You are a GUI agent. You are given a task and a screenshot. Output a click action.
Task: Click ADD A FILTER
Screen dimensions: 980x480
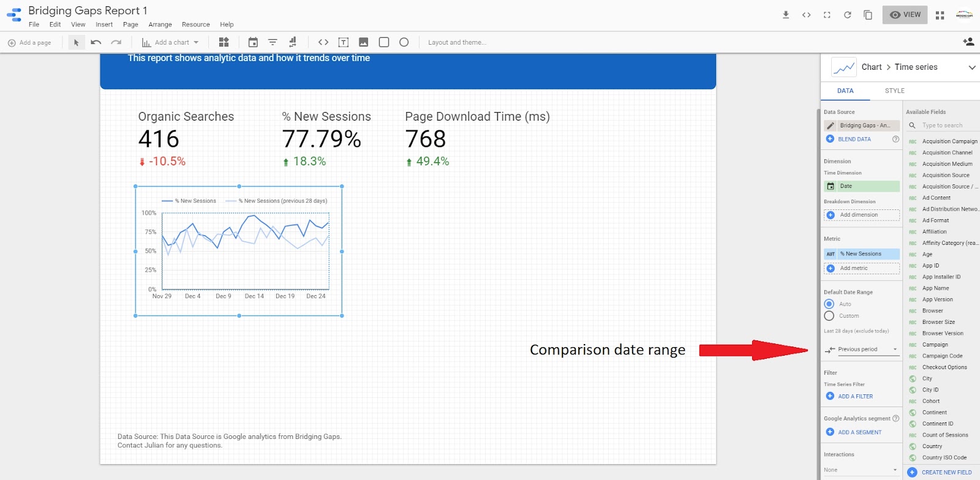coord(850,396)
